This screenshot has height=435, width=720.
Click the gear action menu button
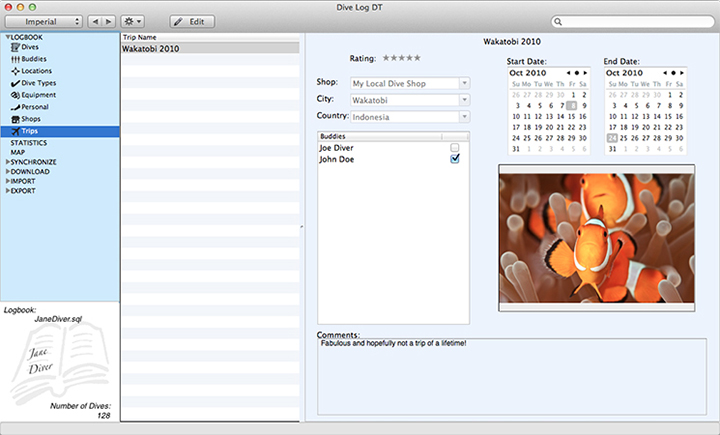131,21
